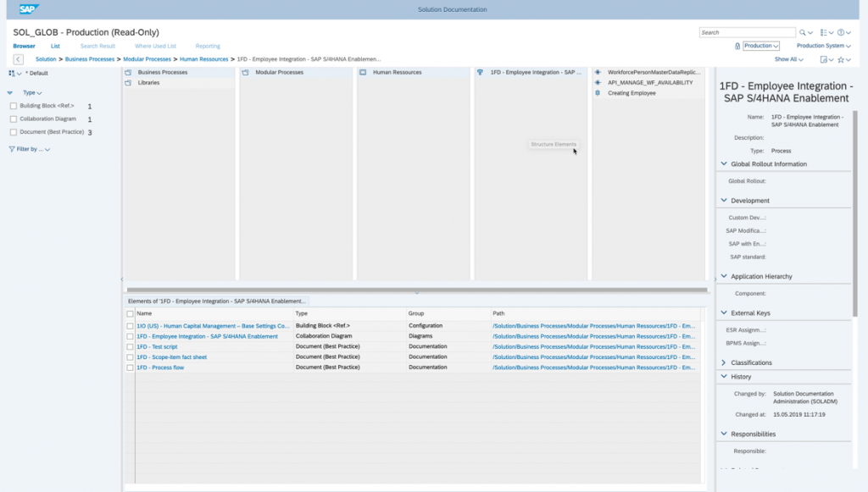Open the Show All dropdown
This screenshot has height=492, width=868.
(x=789, y=59)
